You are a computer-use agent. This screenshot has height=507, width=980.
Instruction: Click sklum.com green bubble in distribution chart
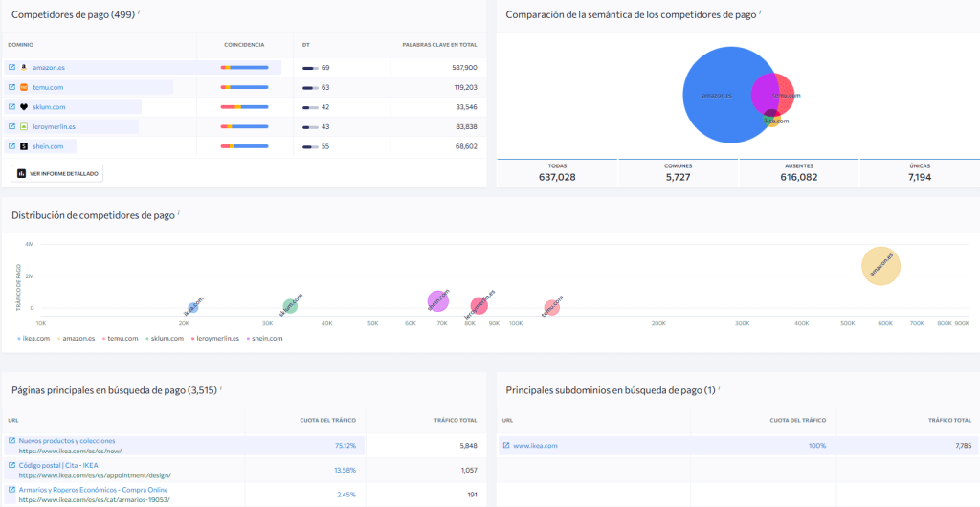click(290, 306)
